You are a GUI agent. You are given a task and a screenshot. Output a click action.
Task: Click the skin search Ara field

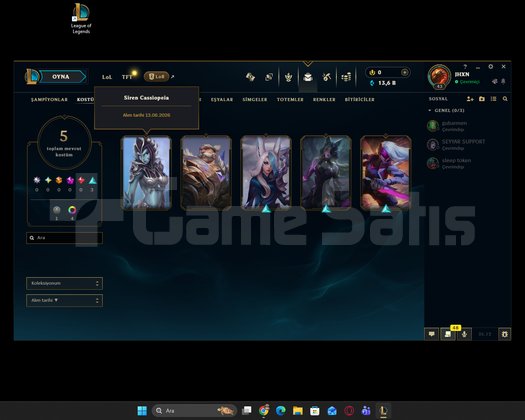click(x=64, y=238)
